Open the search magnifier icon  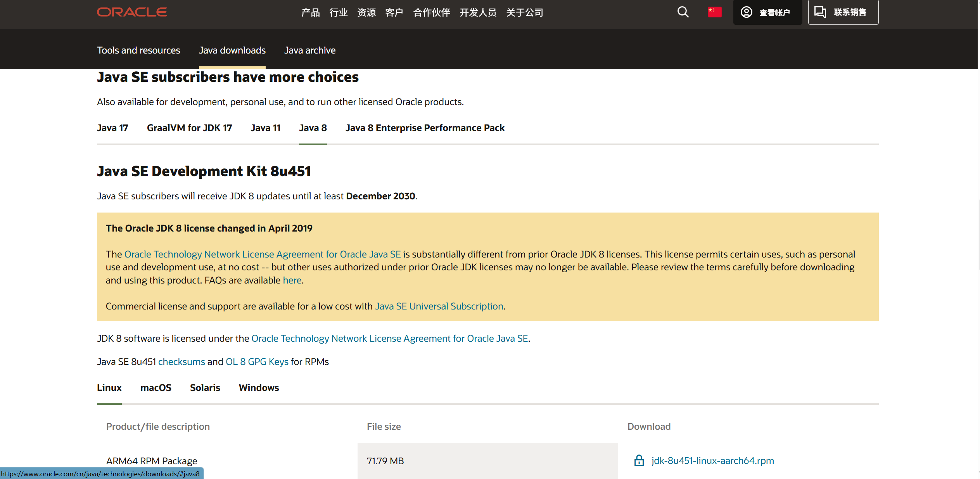coord(683,12)
